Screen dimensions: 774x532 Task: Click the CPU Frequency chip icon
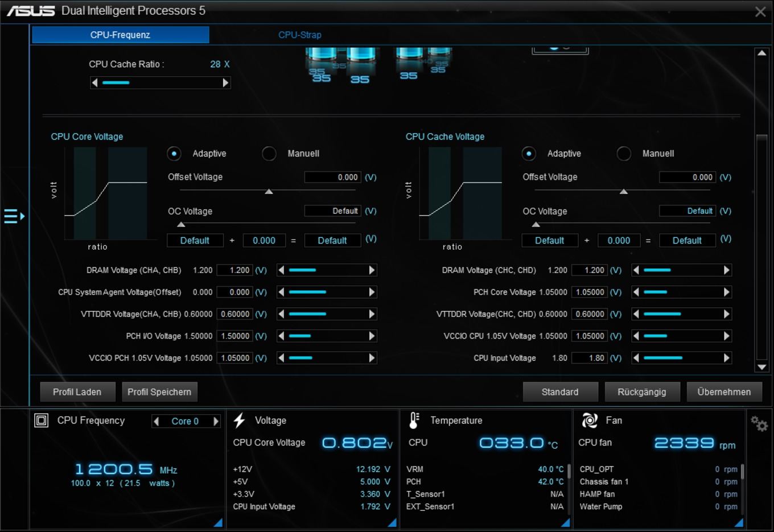click(x=42, y=420)
